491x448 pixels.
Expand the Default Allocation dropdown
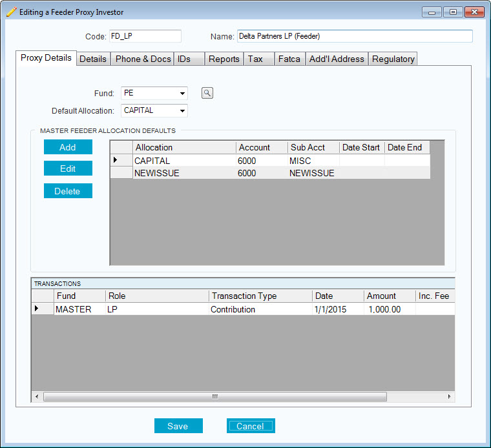click(x=183, y=111)
